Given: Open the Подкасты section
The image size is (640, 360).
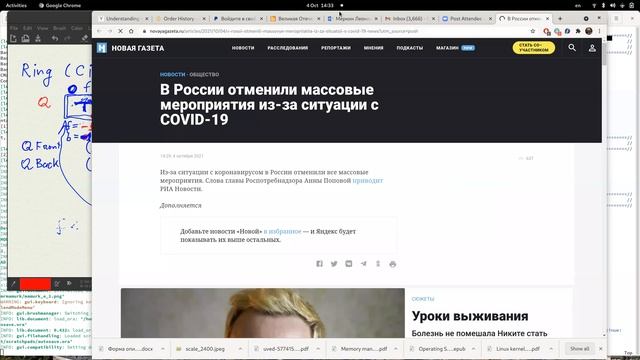Looking at the screenshot, I should coord(409,48).
